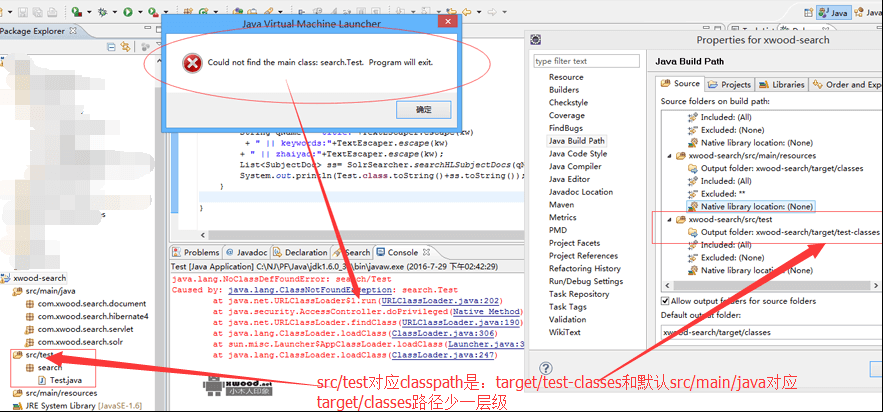Click the type filter text field

(x=586, y=61)
